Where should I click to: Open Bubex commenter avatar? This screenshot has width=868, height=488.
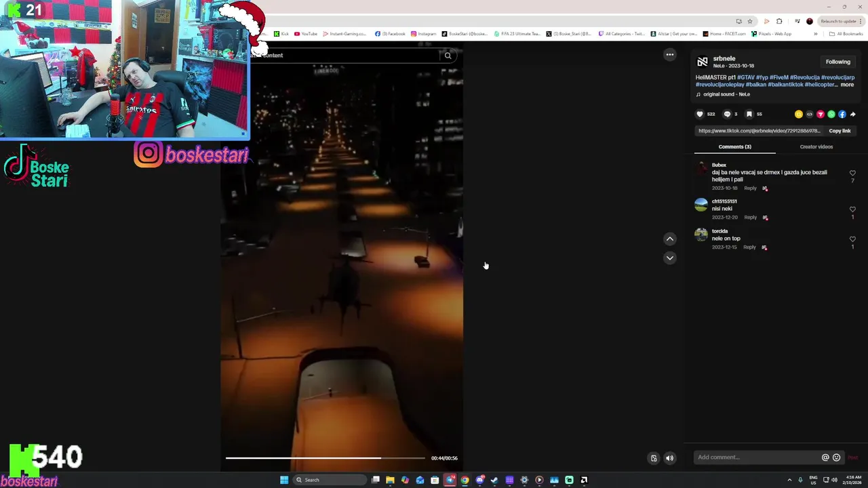tap(701, 169)
